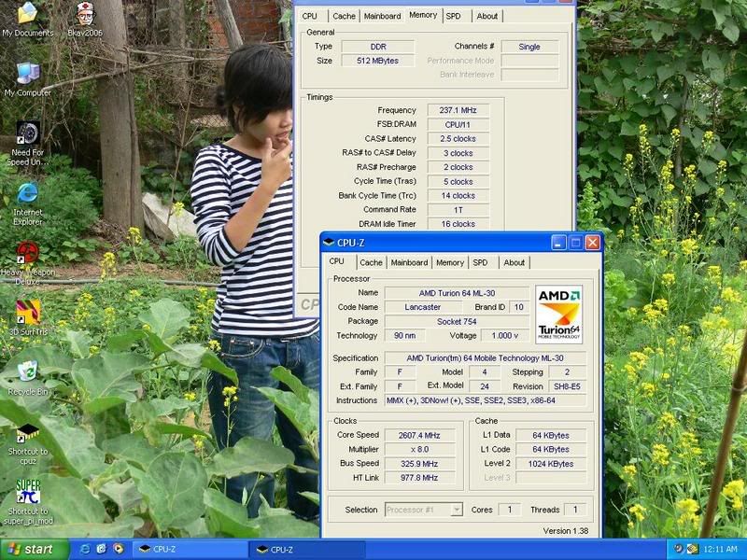Click the HT Link value 977.8 MHz

click(419, 478)
